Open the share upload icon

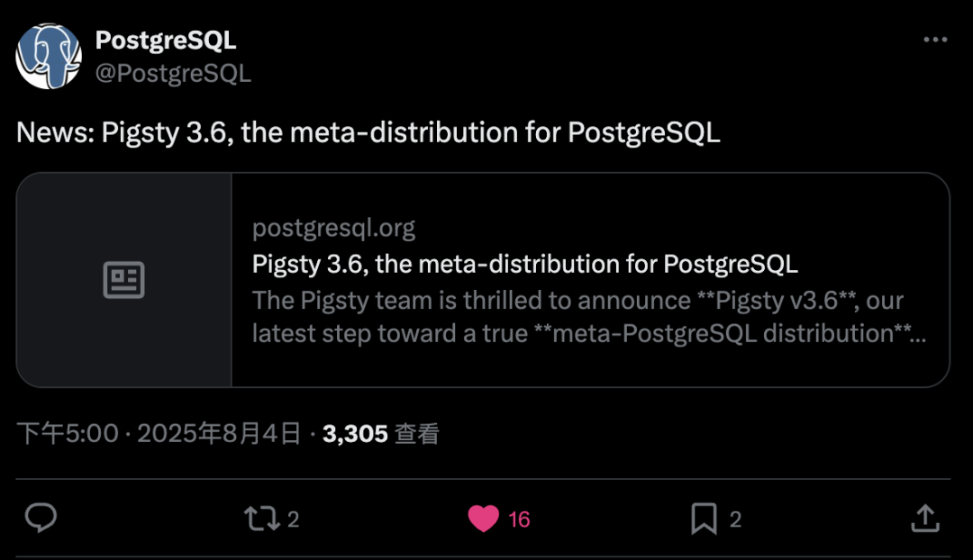point(925,518)
